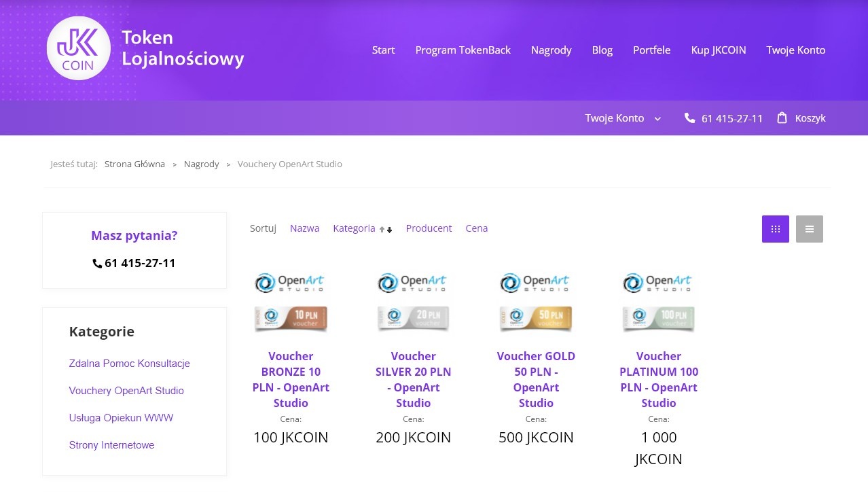868x492 pixels.
Task: Sort products by Producent
Action: (x=429, y=228)
